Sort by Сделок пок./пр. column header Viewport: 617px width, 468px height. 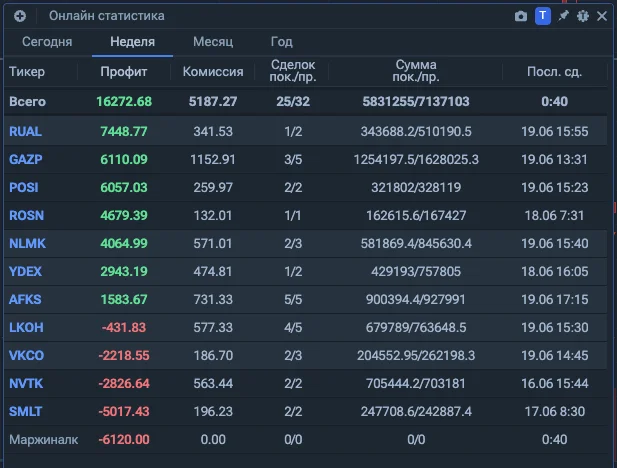(293, 70)
